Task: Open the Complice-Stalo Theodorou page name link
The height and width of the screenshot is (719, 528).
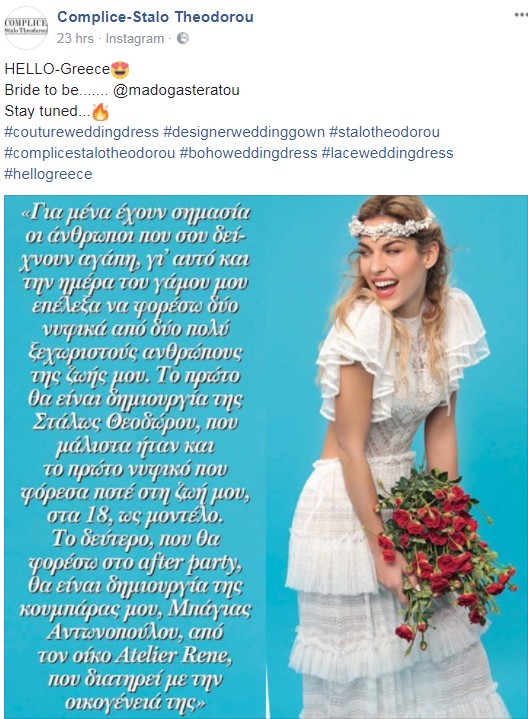Action: pyautogui.click(x=155, y=17)
